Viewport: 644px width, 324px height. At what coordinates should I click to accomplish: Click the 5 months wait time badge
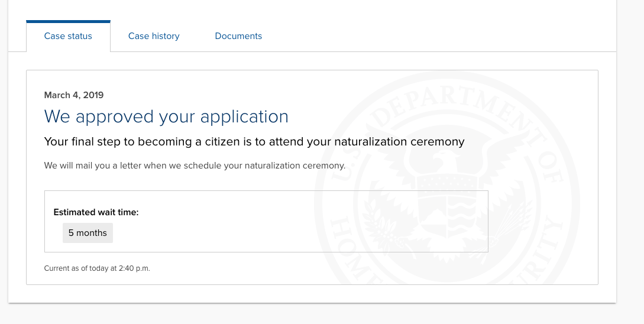tap(88, 233)
